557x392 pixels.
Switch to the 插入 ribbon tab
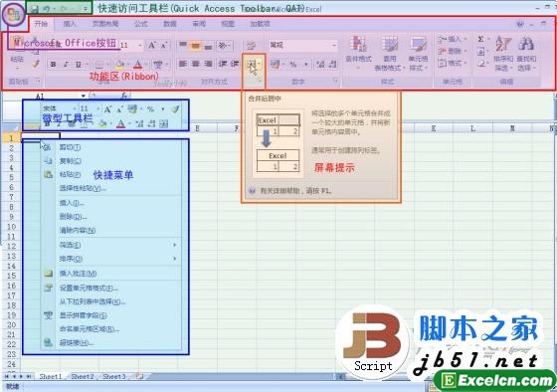tap(70, 24)
